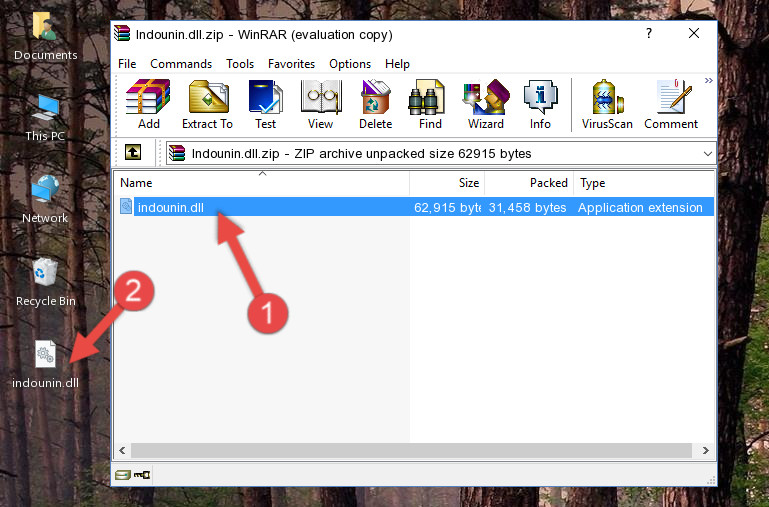Open the Tools menu
Viewport: 769px width, 507px height.
[240, 64]
